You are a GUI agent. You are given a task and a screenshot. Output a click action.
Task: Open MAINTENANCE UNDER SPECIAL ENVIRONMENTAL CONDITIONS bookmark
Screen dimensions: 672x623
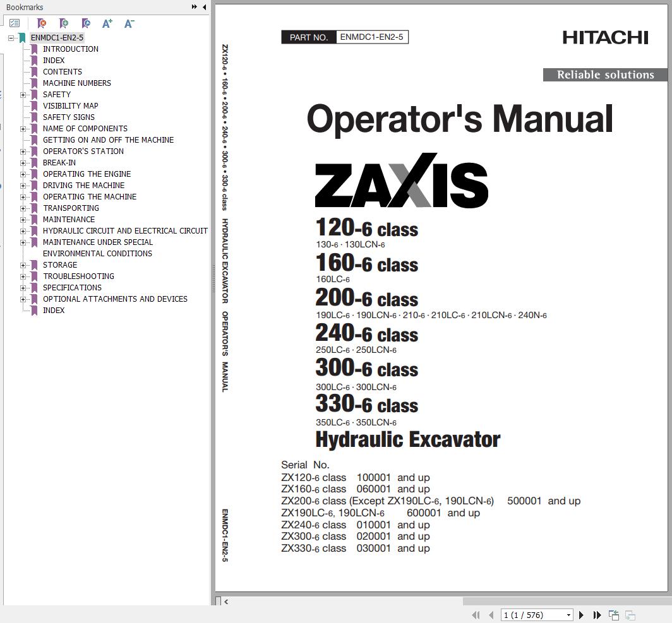coord(98,248)
